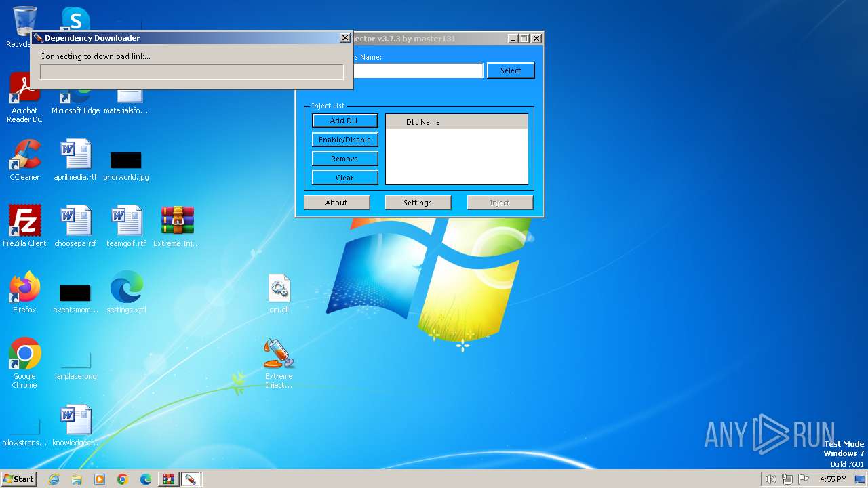Open the About dialog
Viewport: 868px width, 488px height.
[336, 203]
